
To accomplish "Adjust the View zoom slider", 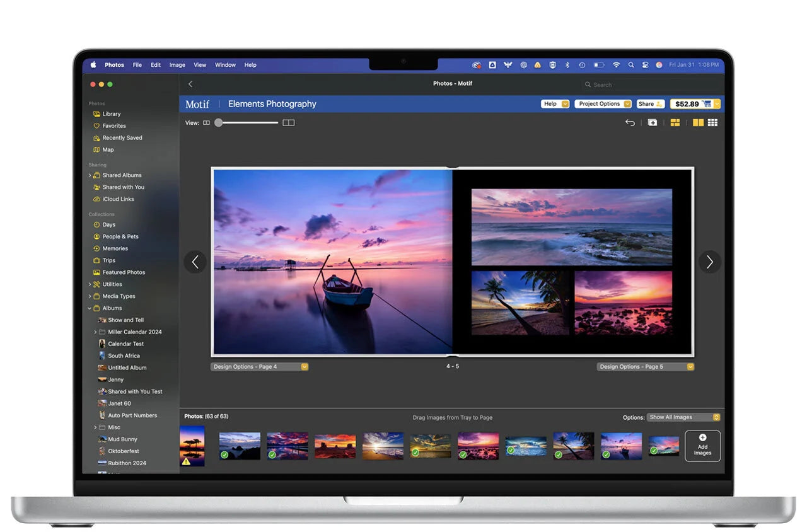I will 248,123.
